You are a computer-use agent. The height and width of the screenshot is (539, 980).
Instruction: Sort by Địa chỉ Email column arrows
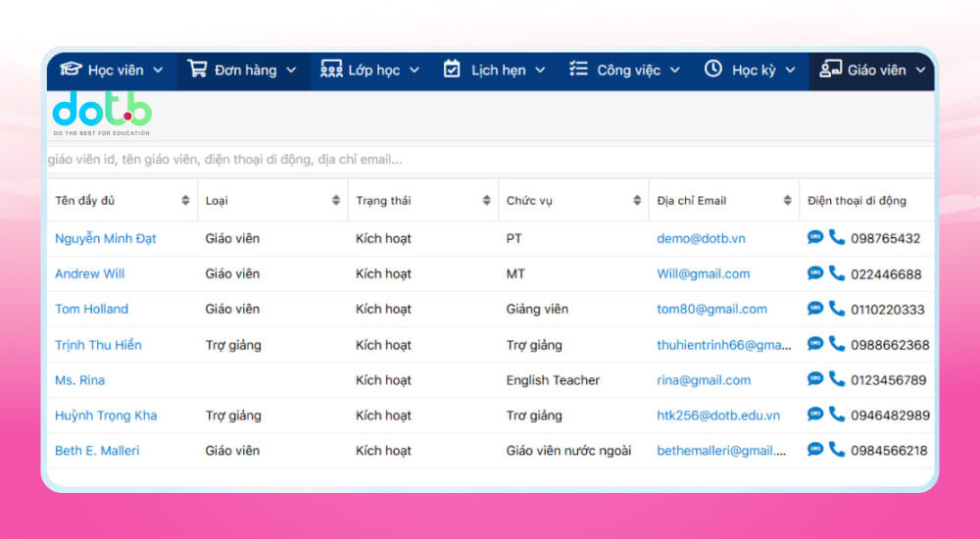(788, 200)
